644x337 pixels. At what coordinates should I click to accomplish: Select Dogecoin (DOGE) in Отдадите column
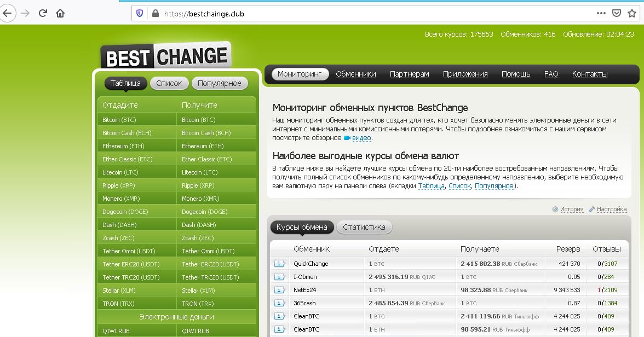pyautogui.click(x=137, y=212)
